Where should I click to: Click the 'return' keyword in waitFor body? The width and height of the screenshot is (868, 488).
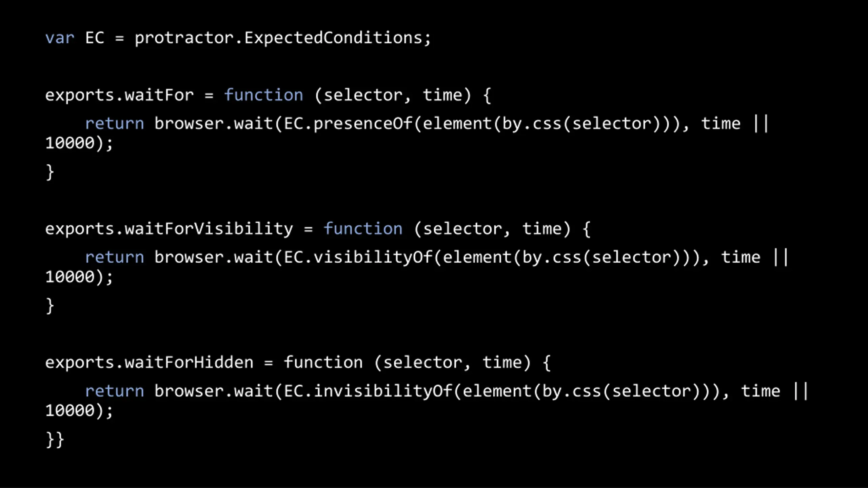[x=115, y=124]
